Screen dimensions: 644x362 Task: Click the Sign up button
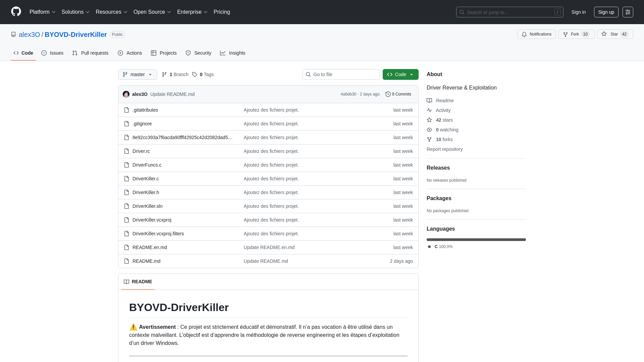coord(606,12)
